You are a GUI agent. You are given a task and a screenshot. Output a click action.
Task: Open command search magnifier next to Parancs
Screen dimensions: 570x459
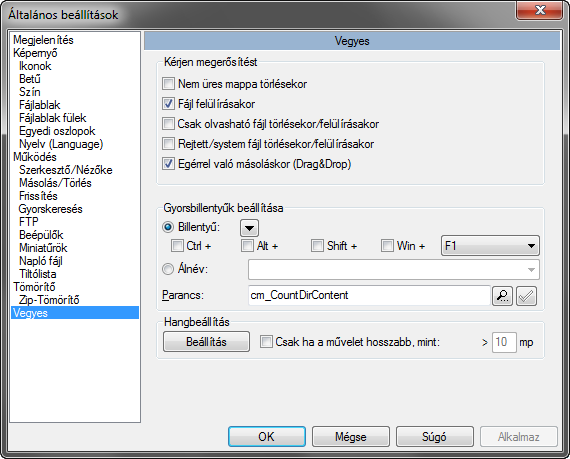pyautogui.click(x=502, y=296)
